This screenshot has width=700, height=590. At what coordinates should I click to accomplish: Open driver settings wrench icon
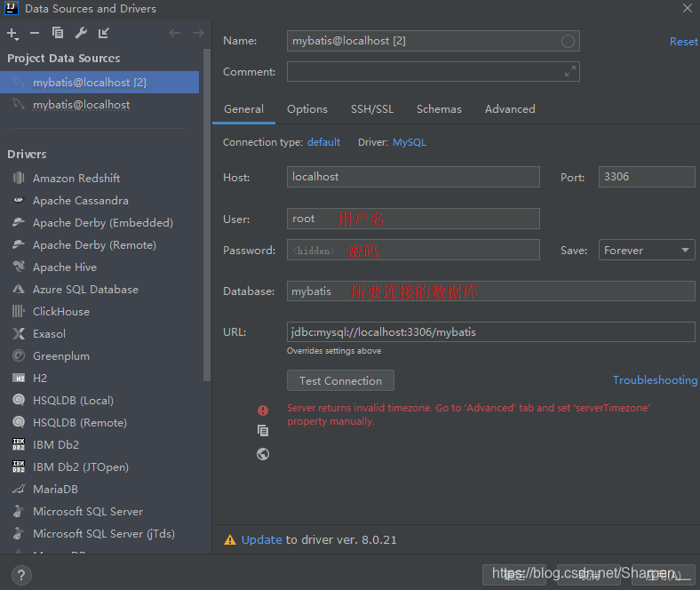coord(81,33)
